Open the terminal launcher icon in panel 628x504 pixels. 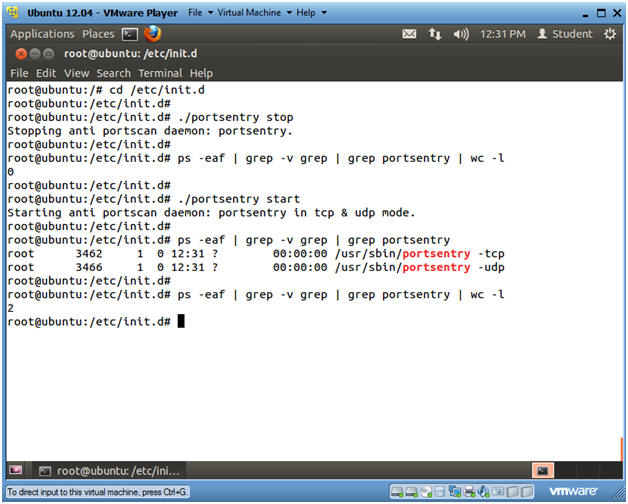tap(130, 34)
